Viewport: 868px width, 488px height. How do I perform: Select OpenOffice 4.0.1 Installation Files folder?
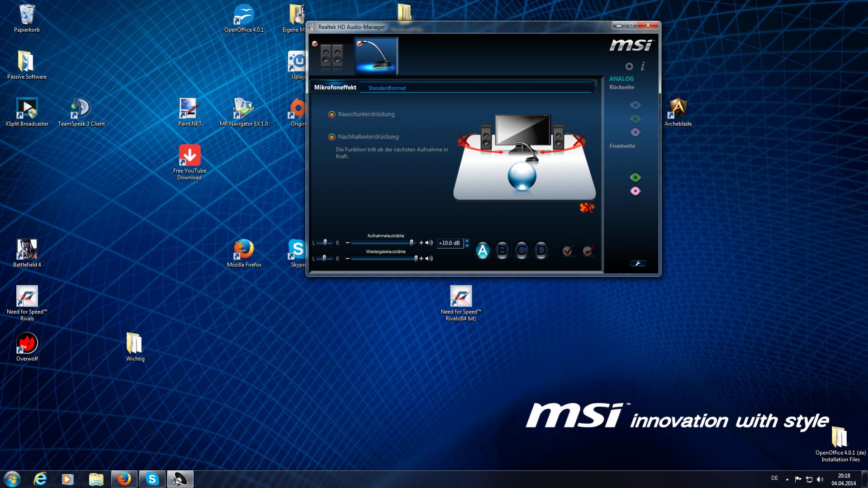[840, 445]
